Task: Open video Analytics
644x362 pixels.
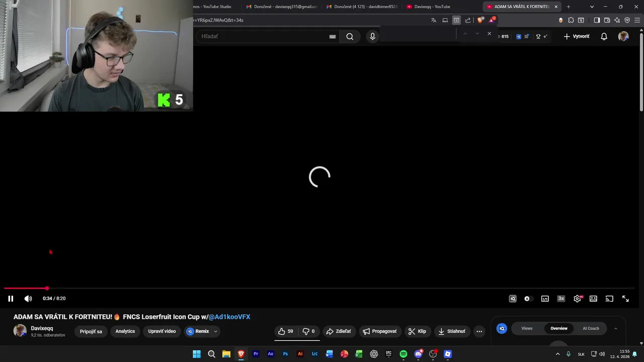Action: pos(125,331)
